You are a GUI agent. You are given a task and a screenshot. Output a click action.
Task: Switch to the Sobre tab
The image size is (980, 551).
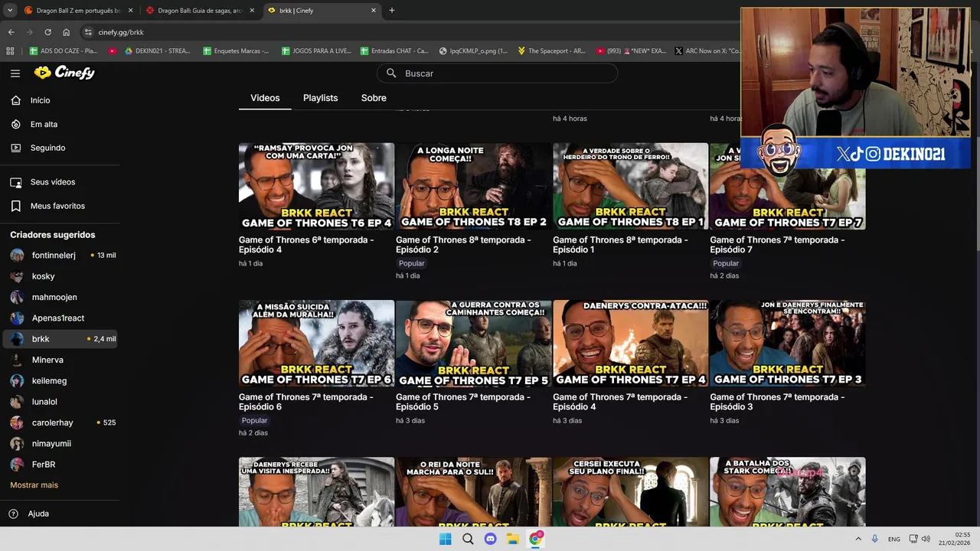(374, 98)
